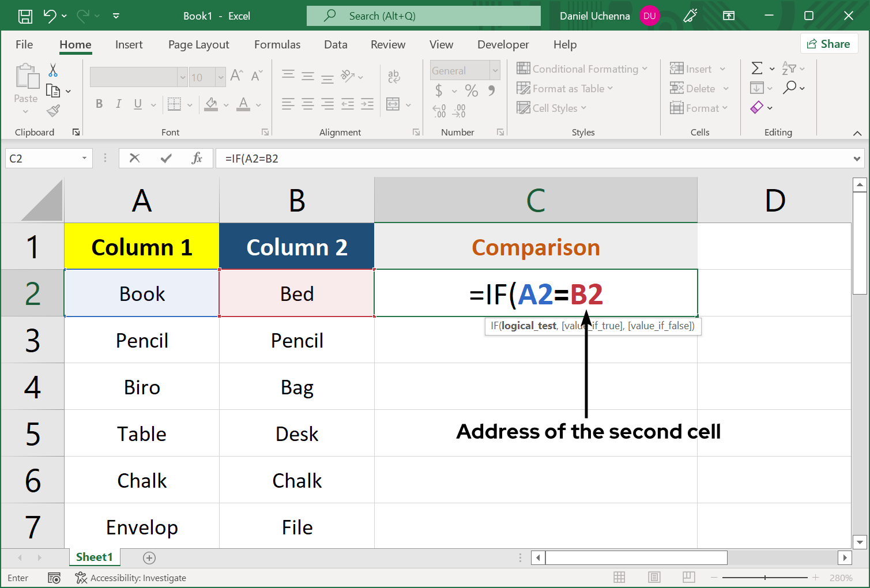The height and width of the screenshot is (588, 870).
Task: Switch to the Formulas ribbon tab
Action: coord(277,44)
